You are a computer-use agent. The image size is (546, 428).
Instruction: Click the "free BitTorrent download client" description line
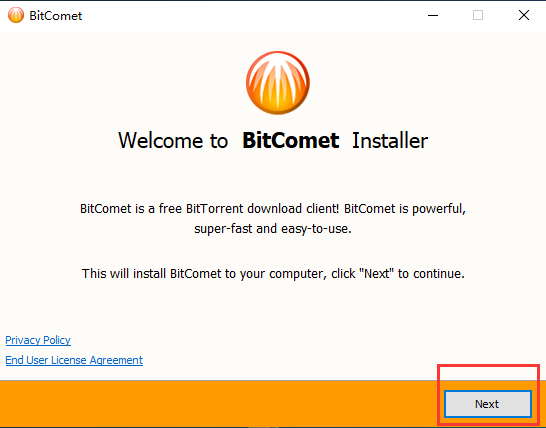click(x=273, y=209)
